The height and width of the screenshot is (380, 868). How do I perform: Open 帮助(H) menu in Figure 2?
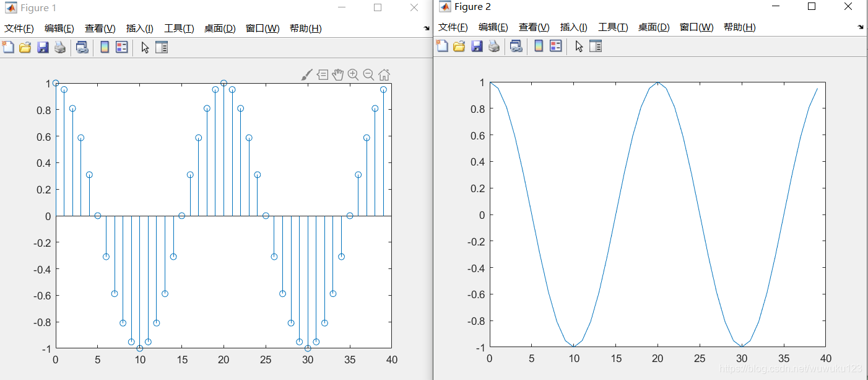(740, 27)
